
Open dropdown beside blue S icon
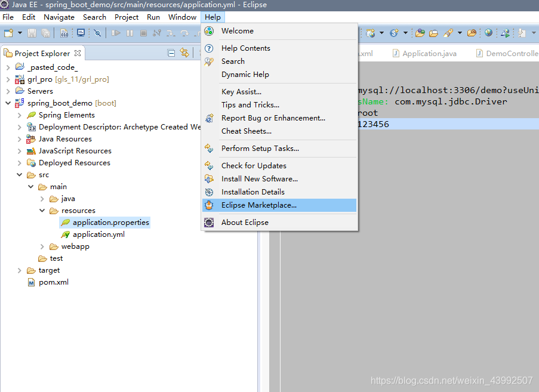click(x=406, y=33)
